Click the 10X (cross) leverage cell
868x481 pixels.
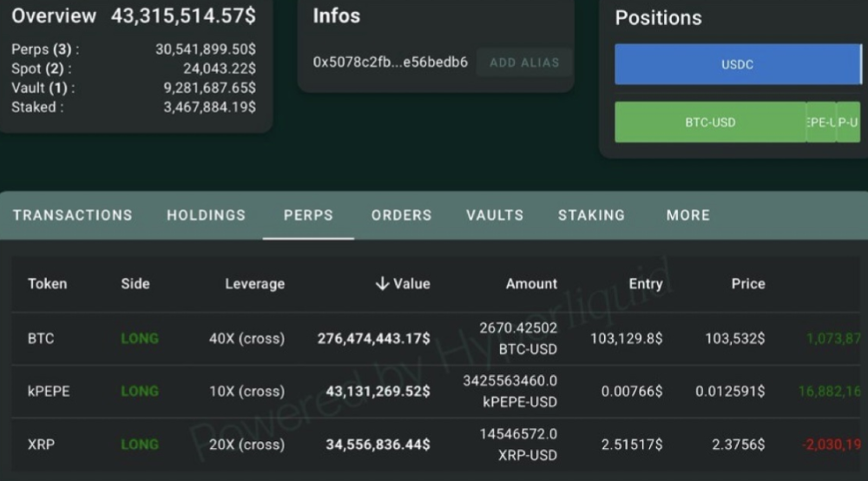247,392
